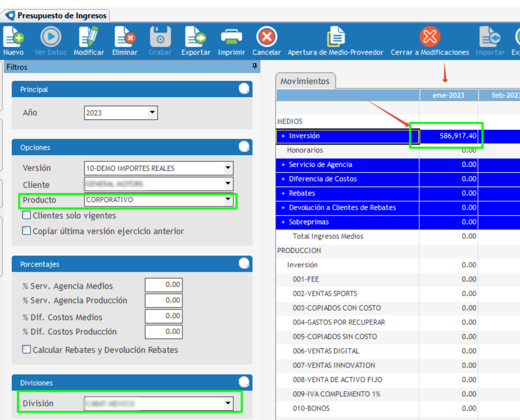Expand the MEDIOS Inversión row

coord(283,136)
